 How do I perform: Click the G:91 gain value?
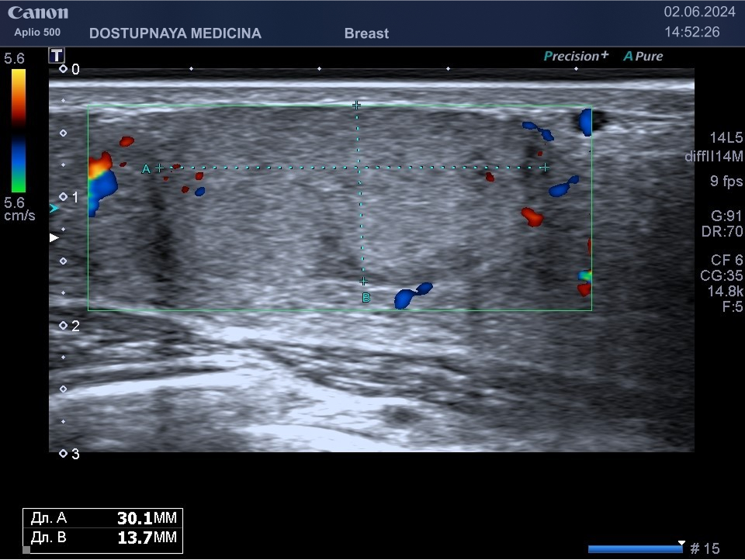point(726,216)
